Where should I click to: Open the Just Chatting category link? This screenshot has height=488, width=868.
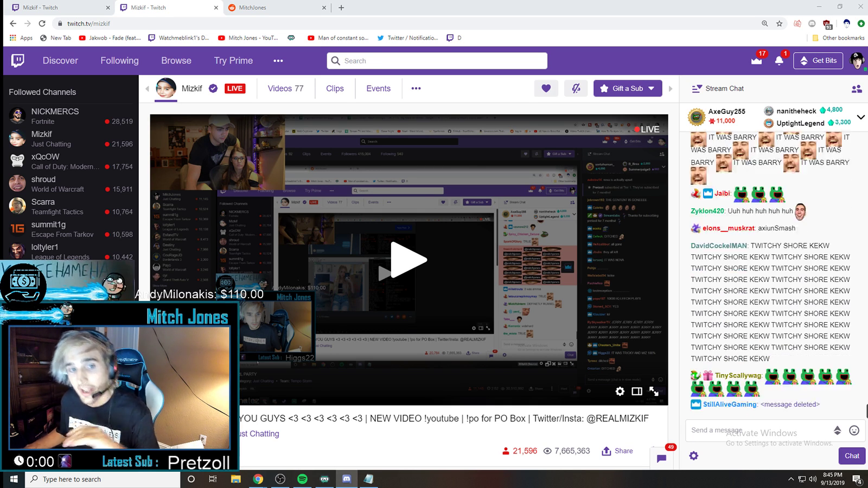[x=259, y=434]
